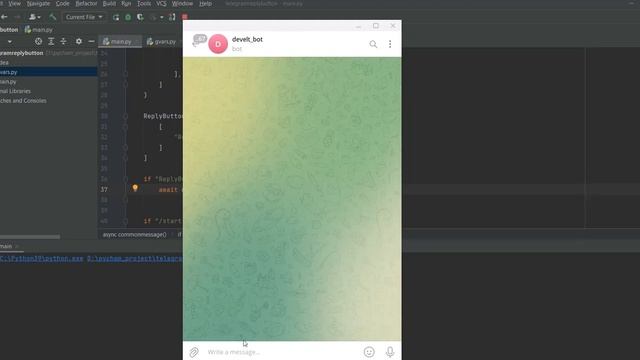Click the red Stop button
Screen dimensions: 640x360
click(x=184, y=17)
